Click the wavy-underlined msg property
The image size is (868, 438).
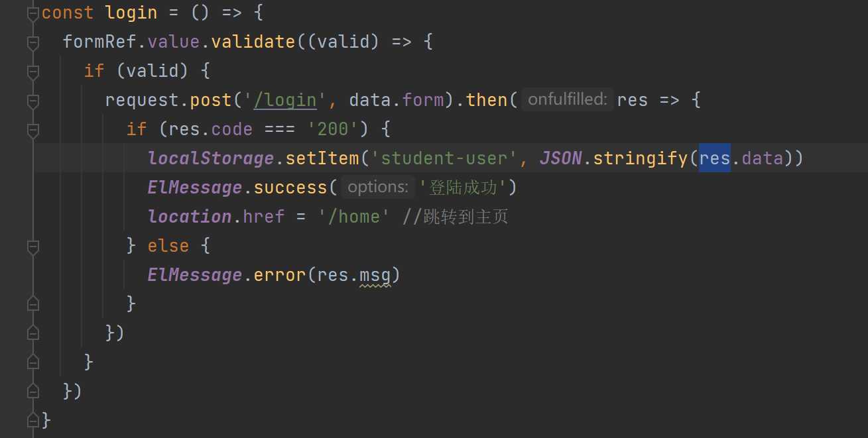(x=375, y=275)
